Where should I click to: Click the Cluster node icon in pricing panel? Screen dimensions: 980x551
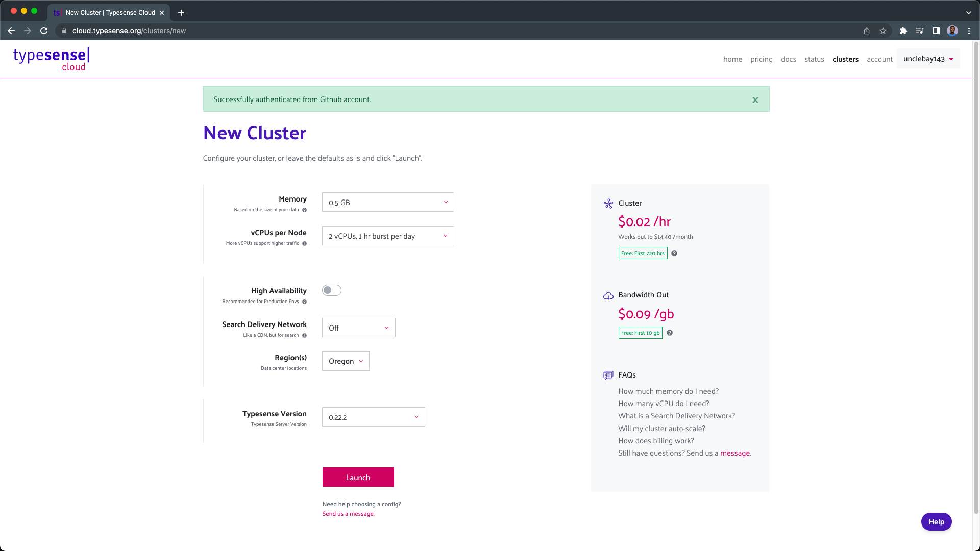click(608, 204)
